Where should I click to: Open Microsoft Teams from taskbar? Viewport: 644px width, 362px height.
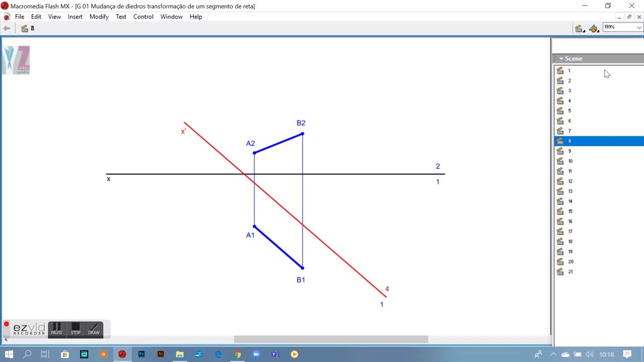click(275, 354)
